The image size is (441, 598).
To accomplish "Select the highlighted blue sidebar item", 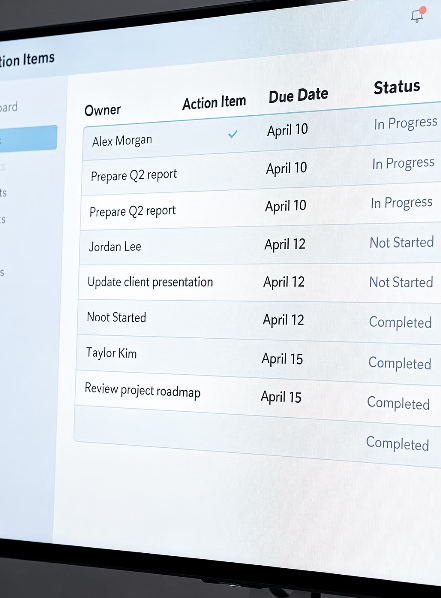I will pyautogui.click(x=28, y=138).
